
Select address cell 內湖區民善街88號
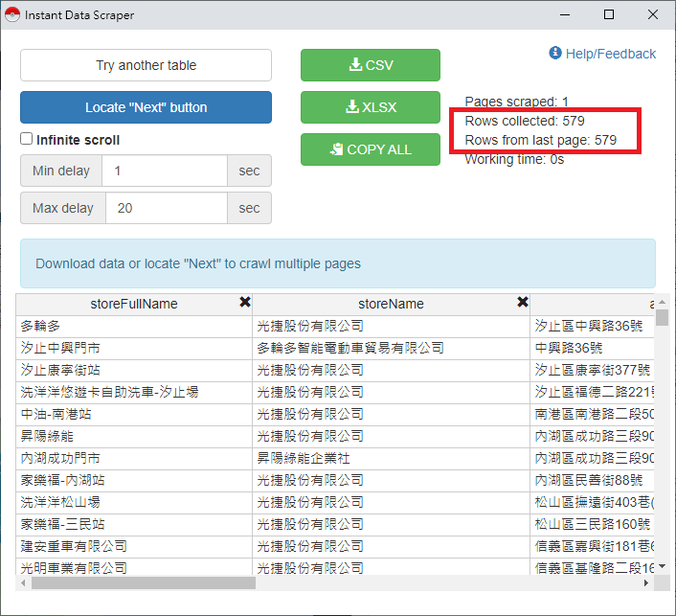pyautogui.click(x=593, y=481)
